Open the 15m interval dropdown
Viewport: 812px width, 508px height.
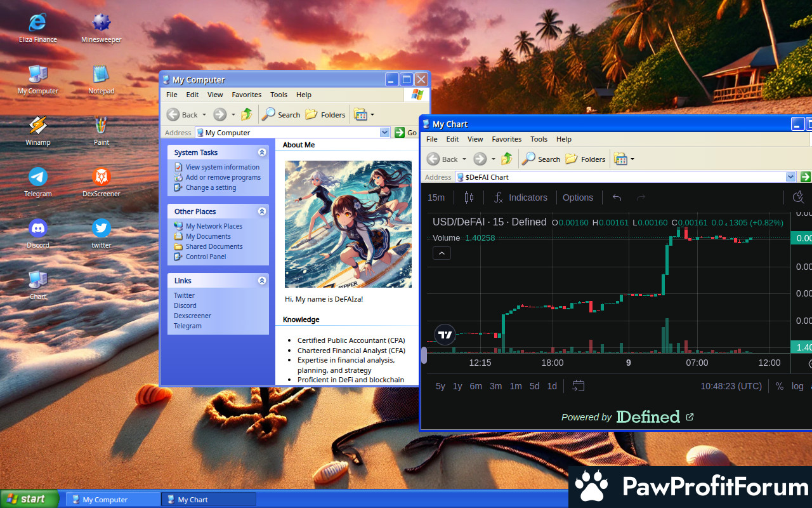[436, 197]
